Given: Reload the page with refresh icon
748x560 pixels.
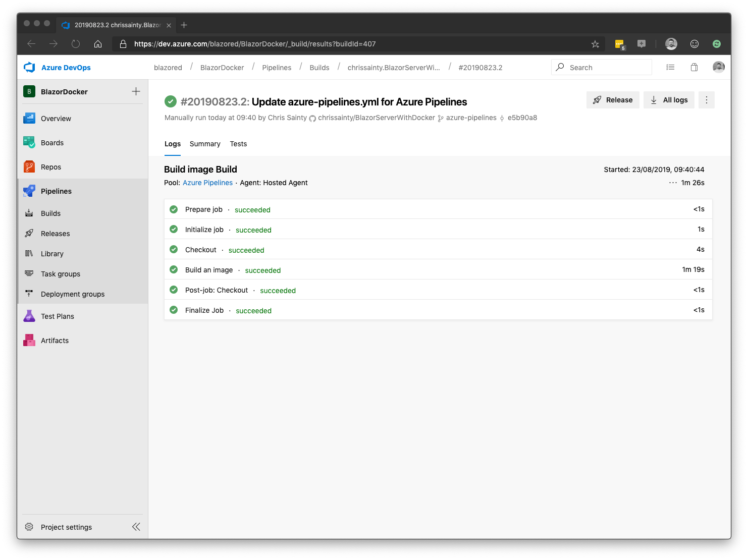Looking at the screenshot, I should (x=76, y=44).
